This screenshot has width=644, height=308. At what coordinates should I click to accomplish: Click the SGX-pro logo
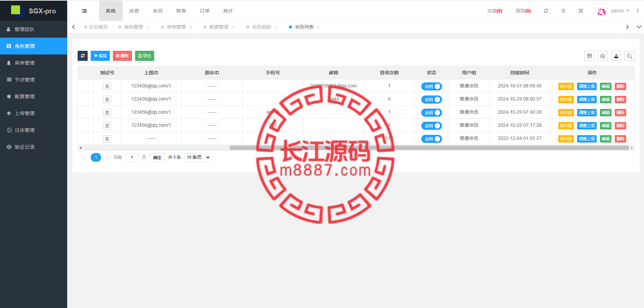34,11
